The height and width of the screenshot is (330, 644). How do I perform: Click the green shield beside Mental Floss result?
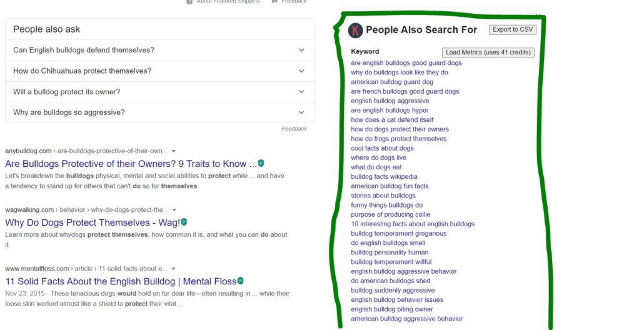tap(240, 281)
